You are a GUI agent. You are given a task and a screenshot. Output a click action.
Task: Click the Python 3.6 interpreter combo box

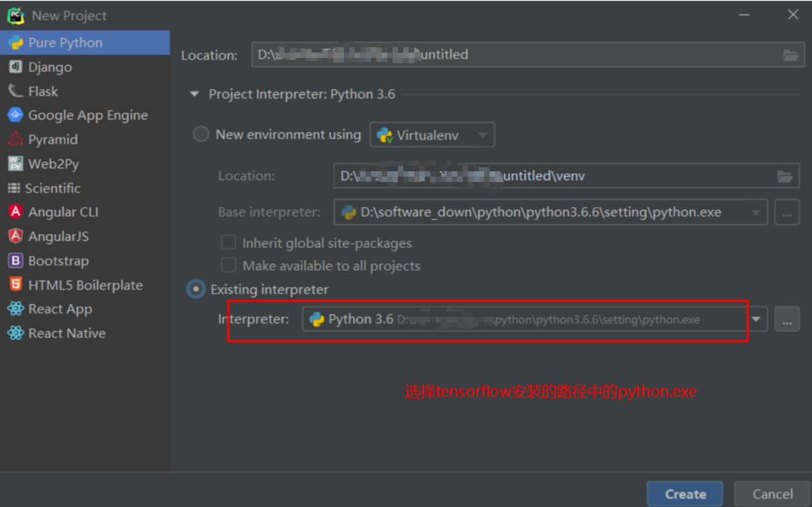point(535,320)
